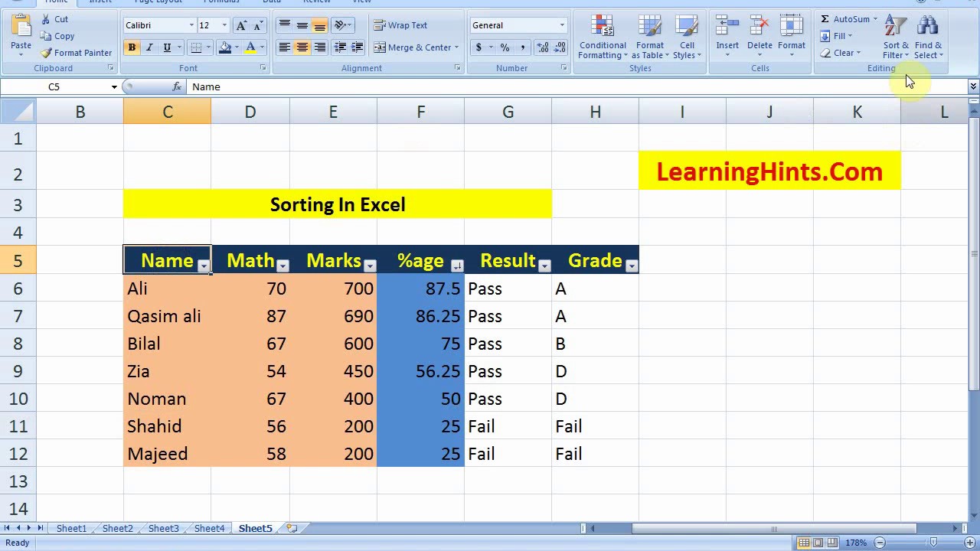Switch to Sheet3 tab

[163, 528]
